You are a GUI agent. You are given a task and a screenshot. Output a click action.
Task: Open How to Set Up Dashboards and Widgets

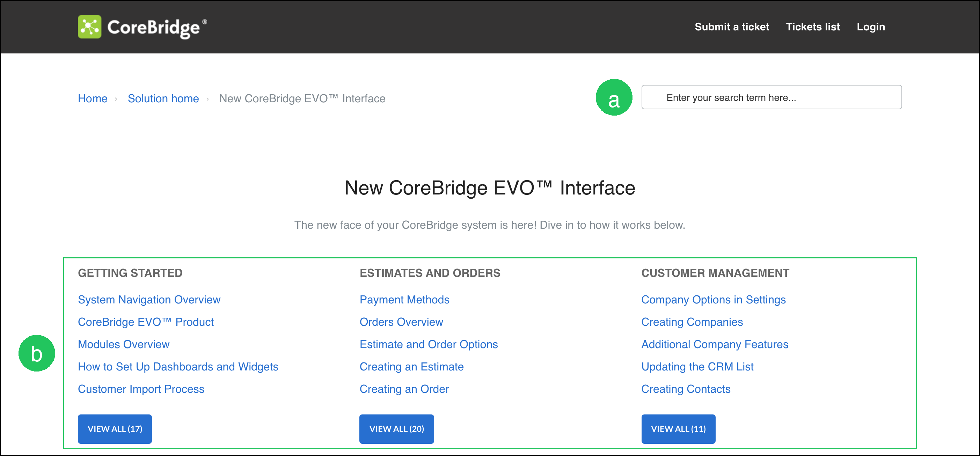(178, 367)
